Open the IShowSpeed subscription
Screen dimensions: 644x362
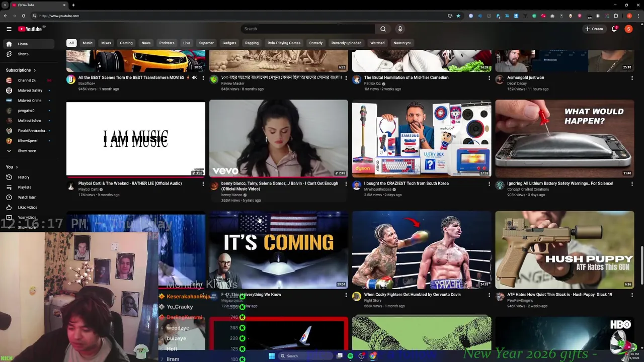pos(28,141)
